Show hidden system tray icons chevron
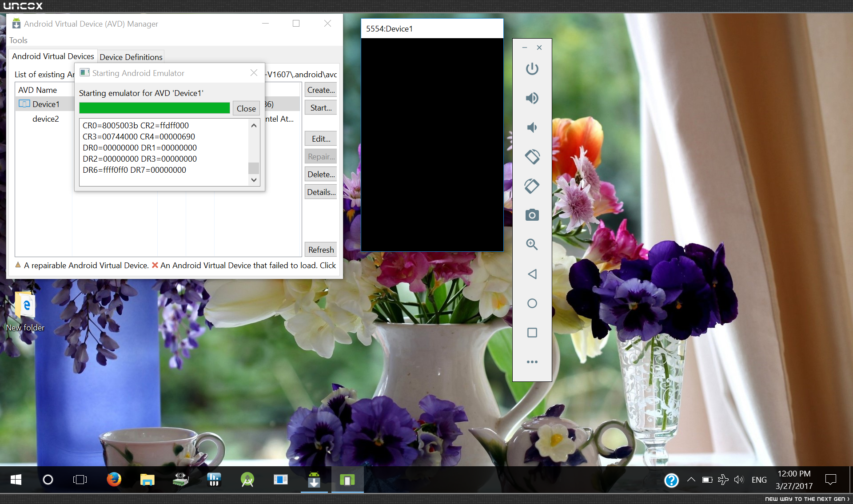The image size is (853, 504). point(691,480)
